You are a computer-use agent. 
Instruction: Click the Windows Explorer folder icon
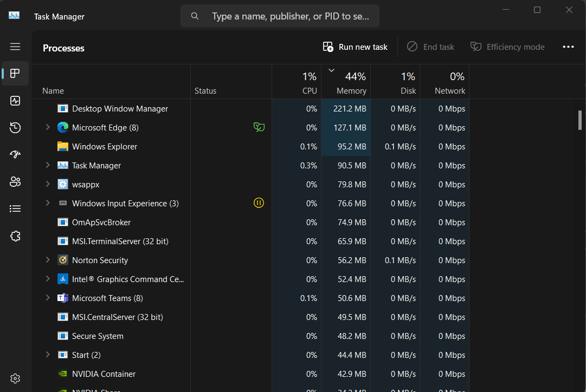[x=63, y=146]
